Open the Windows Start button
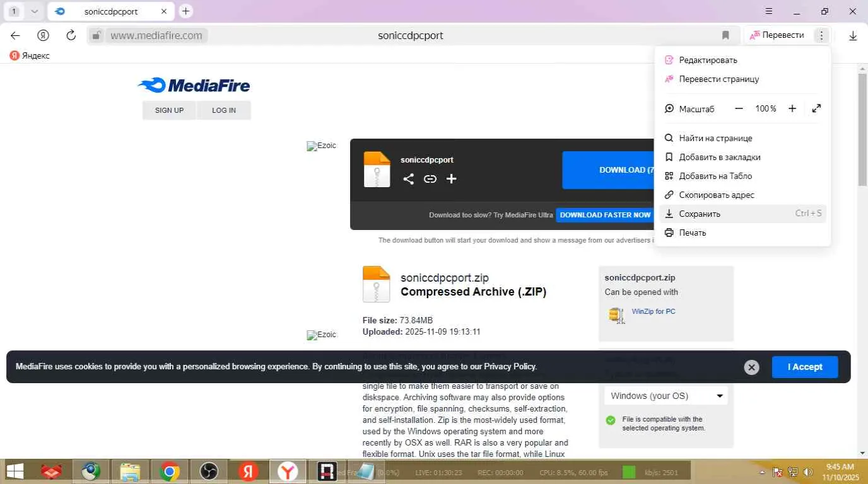The image size is (868, 484). coord(15,471)
